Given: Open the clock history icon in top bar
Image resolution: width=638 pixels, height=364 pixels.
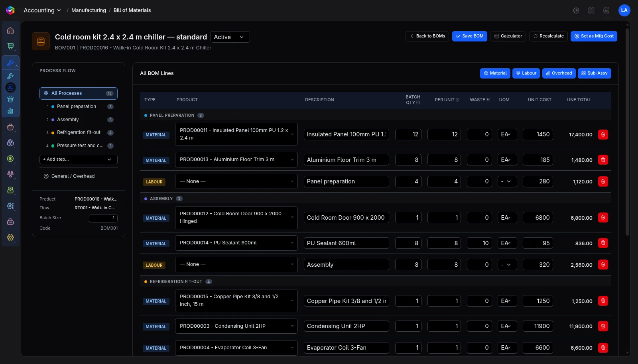Looking at the screenshot, I should click(576, 10).
